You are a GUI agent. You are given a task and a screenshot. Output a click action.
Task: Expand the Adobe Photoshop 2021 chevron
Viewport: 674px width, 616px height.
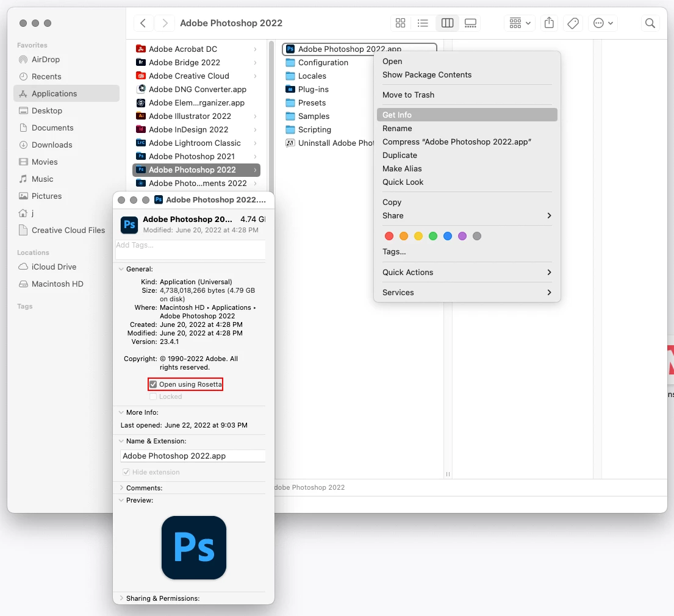[255, 157]
